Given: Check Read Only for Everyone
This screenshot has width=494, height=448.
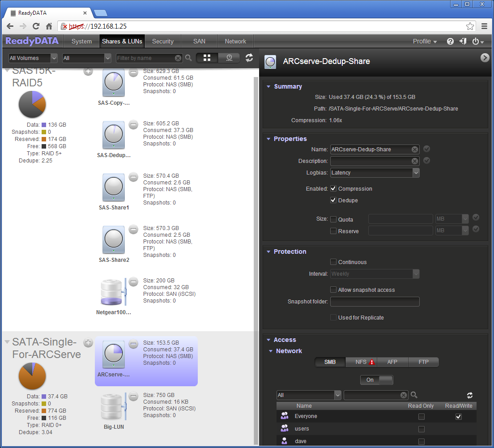Looking at the screenshot, I should click(421, 417).
